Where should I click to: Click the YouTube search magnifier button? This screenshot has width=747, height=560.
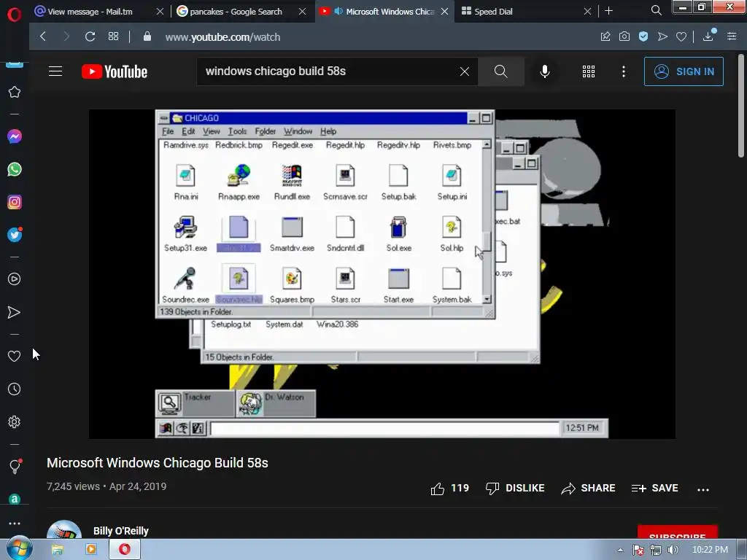pyautogui.click(x=500, y=71)
